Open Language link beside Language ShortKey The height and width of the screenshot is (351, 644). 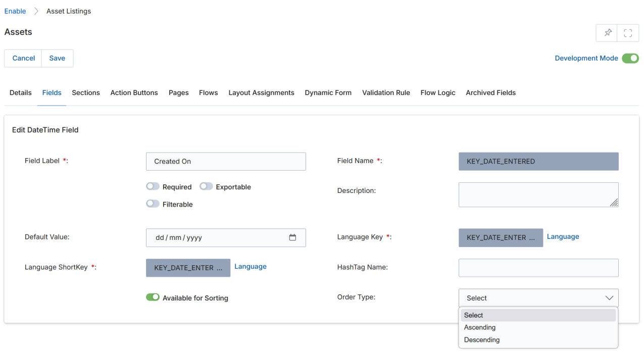pyautogui.click(x=251, y=266)
